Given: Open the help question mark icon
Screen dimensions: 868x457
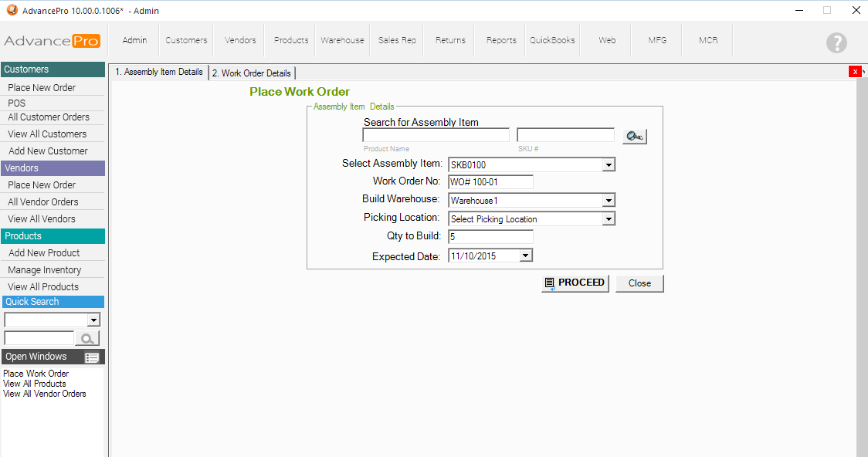Looking at the screenshot, I should 836,43.
